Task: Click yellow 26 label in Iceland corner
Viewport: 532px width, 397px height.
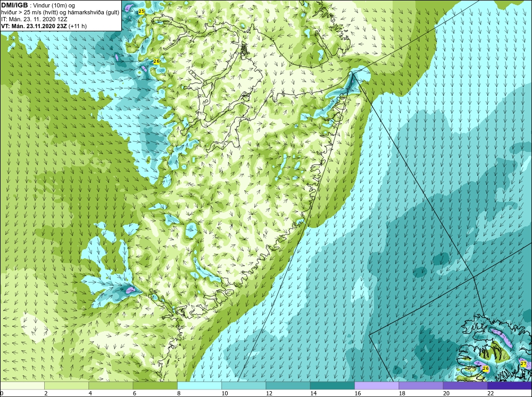Action: coord(486,368)
